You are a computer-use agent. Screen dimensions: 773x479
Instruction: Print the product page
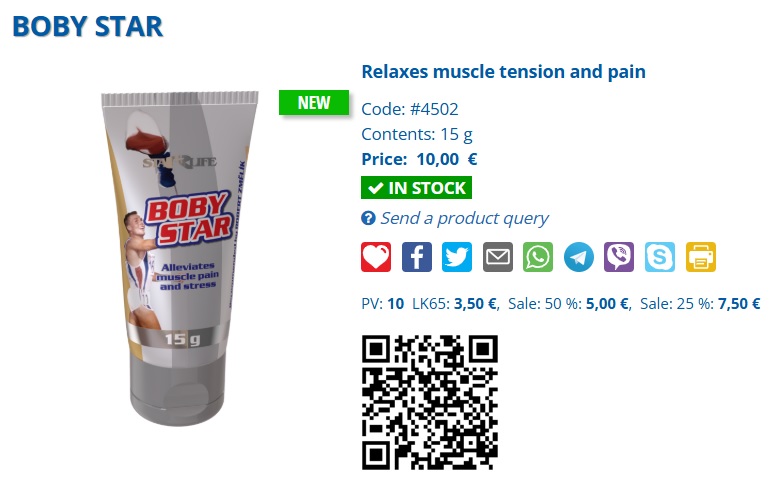701,257
